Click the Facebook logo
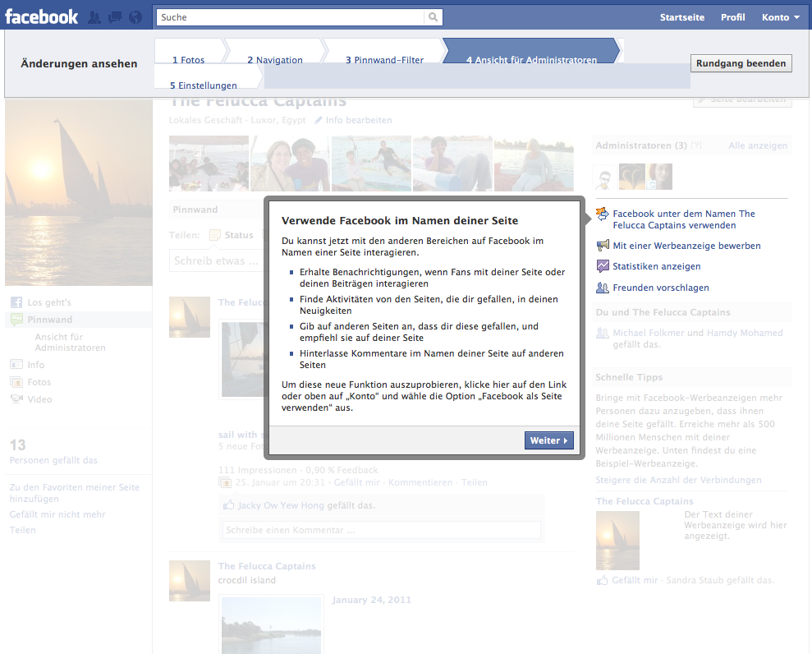 [x=41, y=17]
